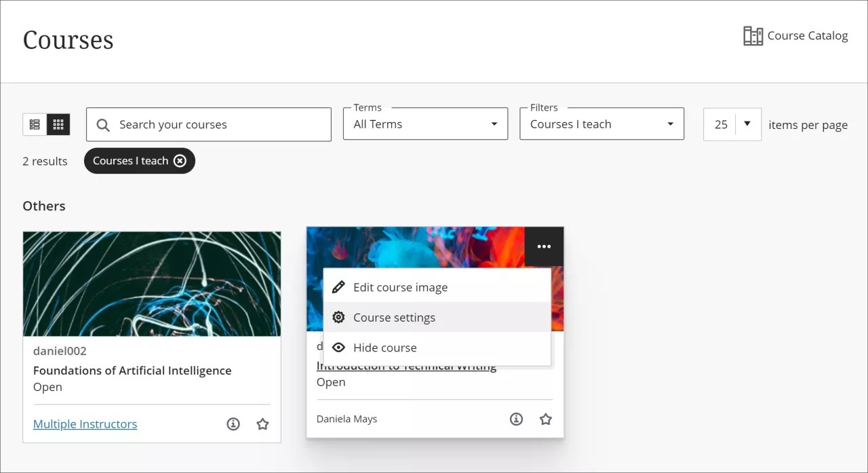Viewport: 868px width, 473px height.
Task: Click the Foundations of Artificial Intelligence course image
Action: (151, 284)
